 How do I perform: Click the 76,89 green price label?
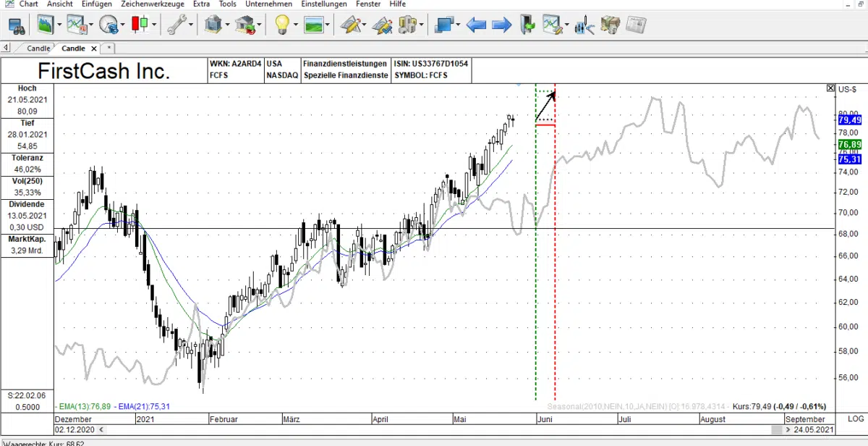(x=850, y=145)
